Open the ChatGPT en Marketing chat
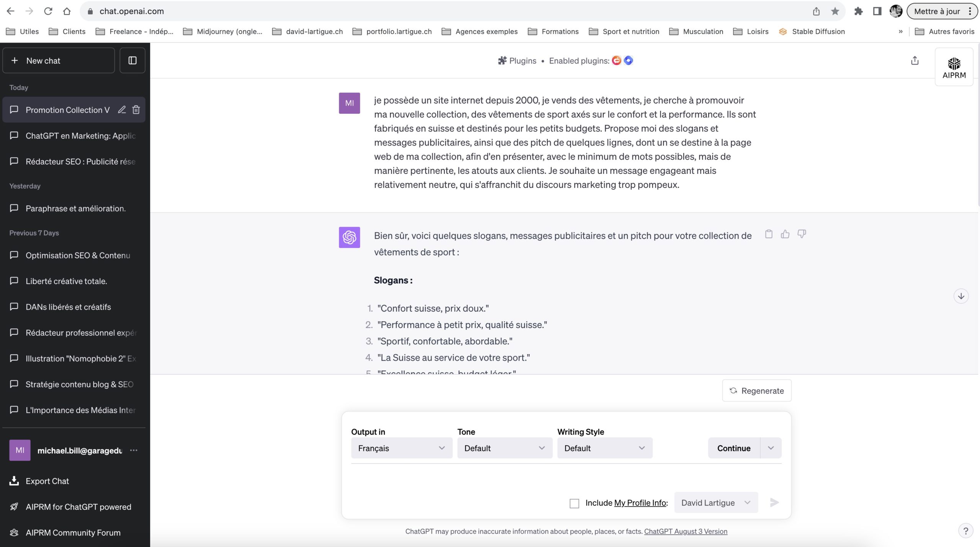Image resolution: width=980 pixels, height=547 pixels. [x=80, y=136]
